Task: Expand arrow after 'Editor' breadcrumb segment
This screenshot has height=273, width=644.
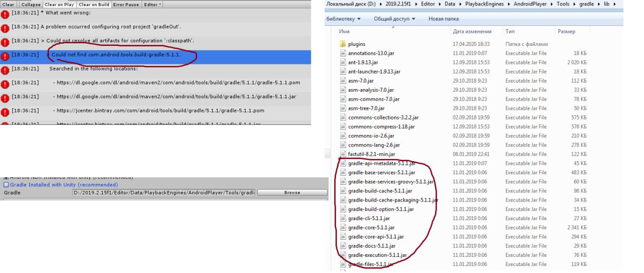Action: [x=440, y=4]
